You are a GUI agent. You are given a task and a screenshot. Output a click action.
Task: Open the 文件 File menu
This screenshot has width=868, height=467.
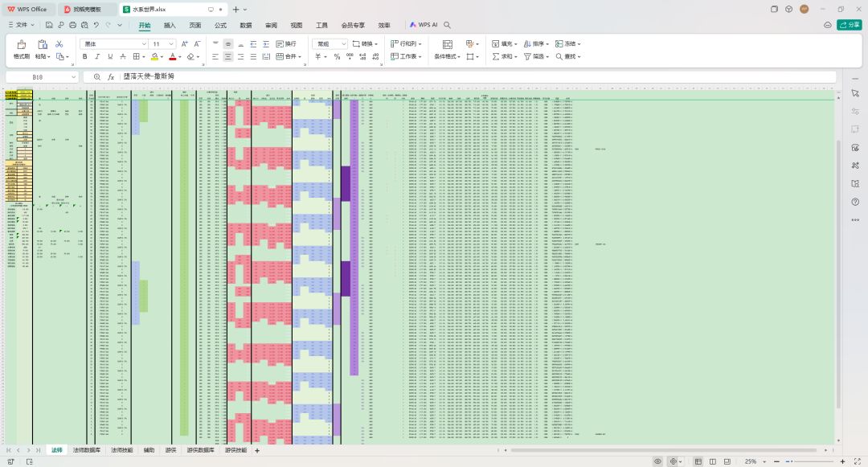click(x=21, y=25)
